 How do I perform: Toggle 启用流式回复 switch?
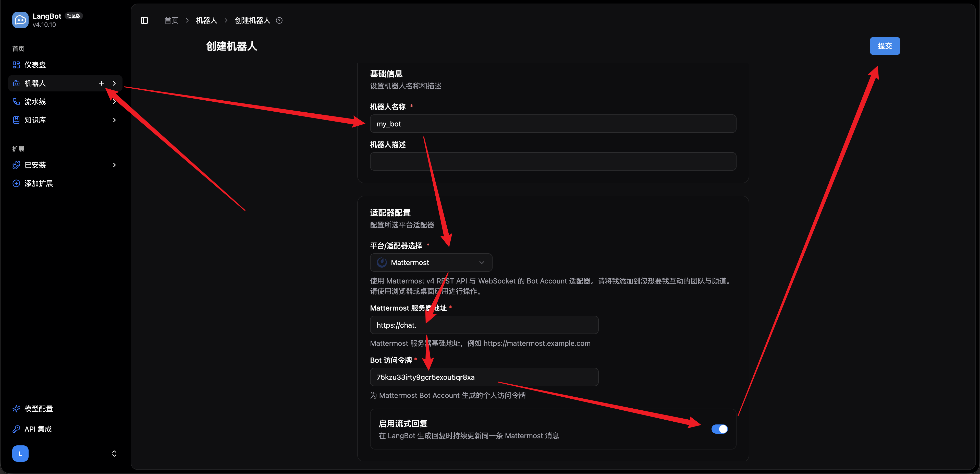pos(719,429)
